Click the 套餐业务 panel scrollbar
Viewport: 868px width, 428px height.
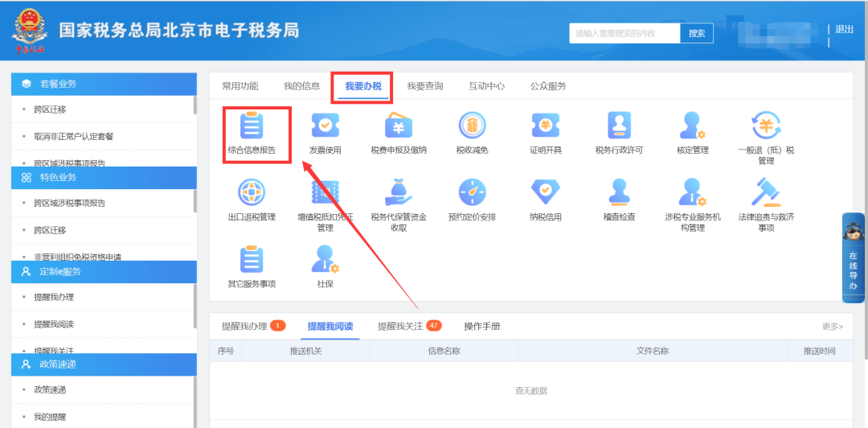(x=194, y=105)
